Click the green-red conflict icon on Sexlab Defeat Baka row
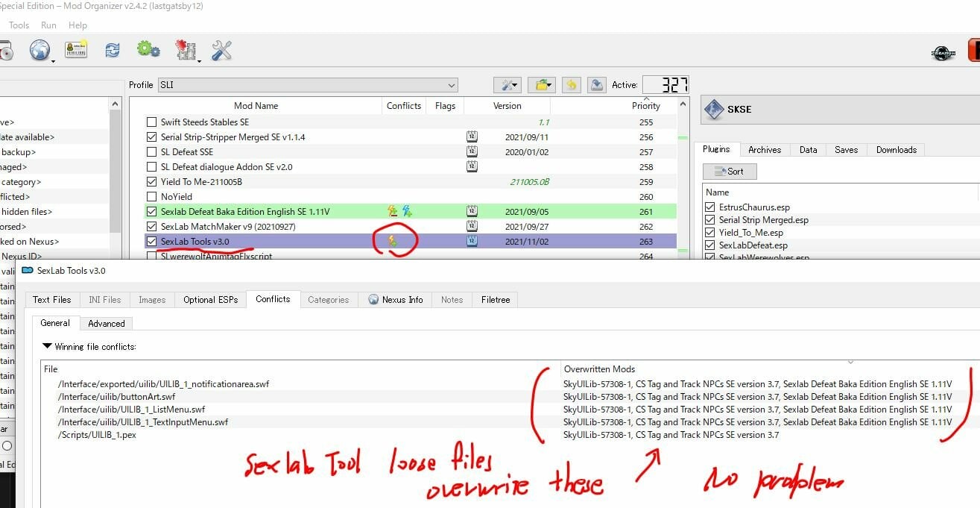This screenshot has width=980, height=508. pyautogui.click(x=392, y=211)
